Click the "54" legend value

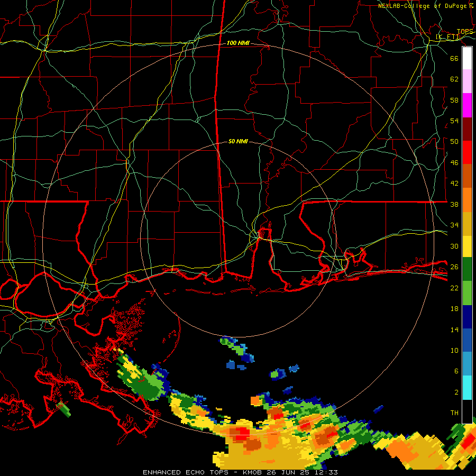[x=454, y=121]
